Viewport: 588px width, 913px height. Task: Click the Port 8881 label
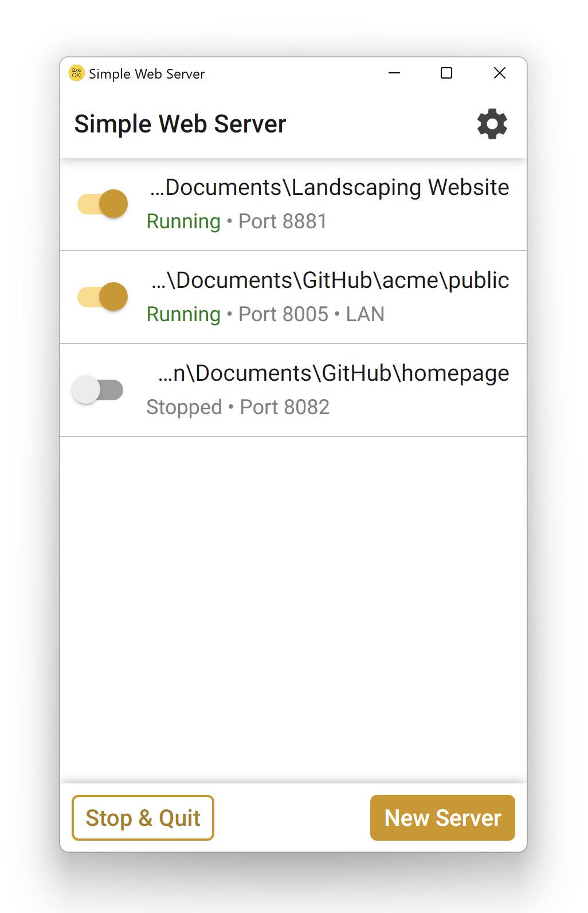pos(283,221)
